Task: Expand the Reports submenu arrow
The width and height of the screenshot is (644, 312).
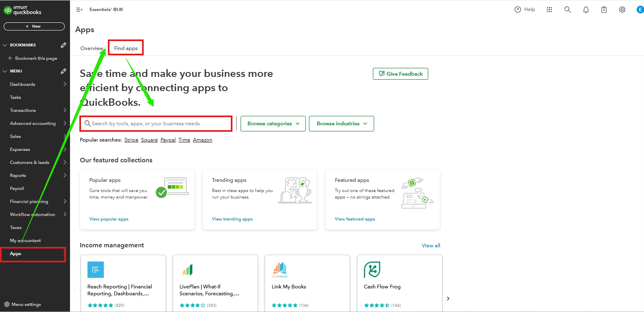Action: (65, 175)
